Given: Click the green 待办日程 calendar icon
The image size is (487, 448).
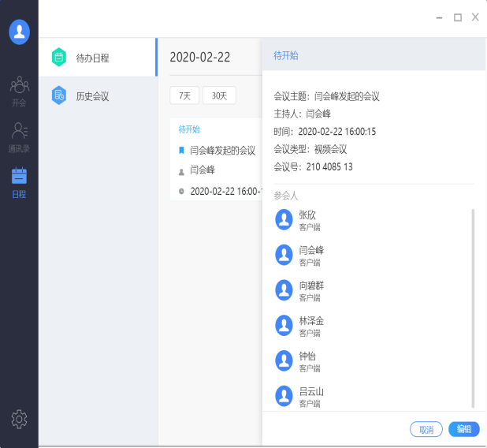Looking at the screenshot, I should (x=58, y=58).
